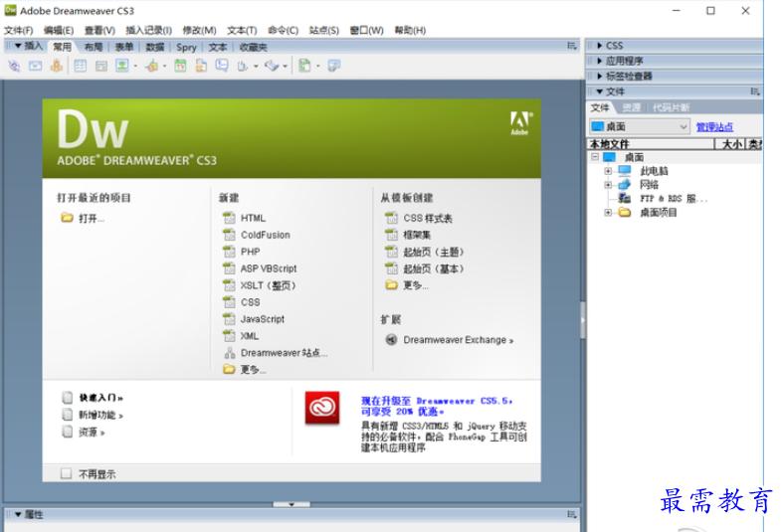781x532 pixels.
Task: Switch to the Spry insert tab
Action: click(x=186, y=48)
